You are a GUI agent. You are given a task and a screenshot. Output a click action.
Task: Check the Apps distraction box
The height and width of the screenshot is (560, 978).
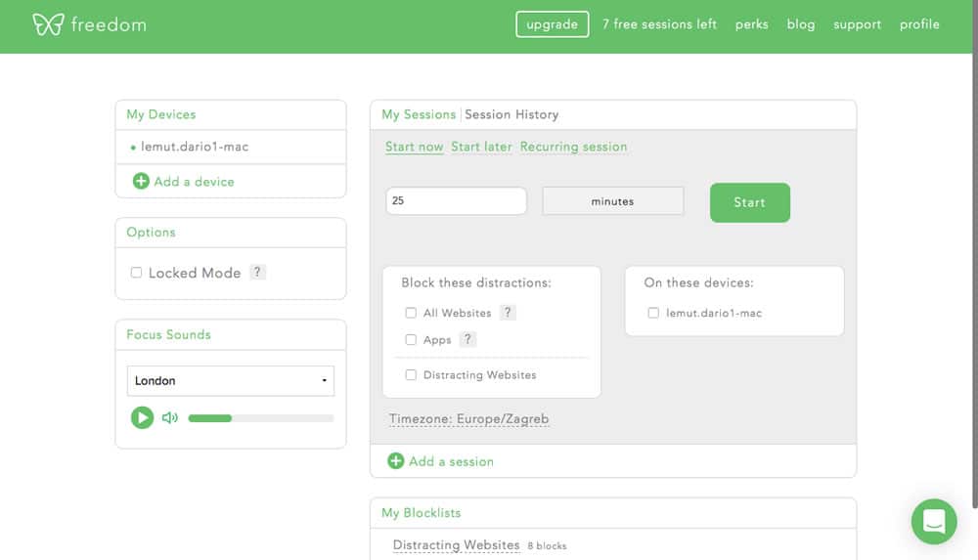click(x=411, y=339)
